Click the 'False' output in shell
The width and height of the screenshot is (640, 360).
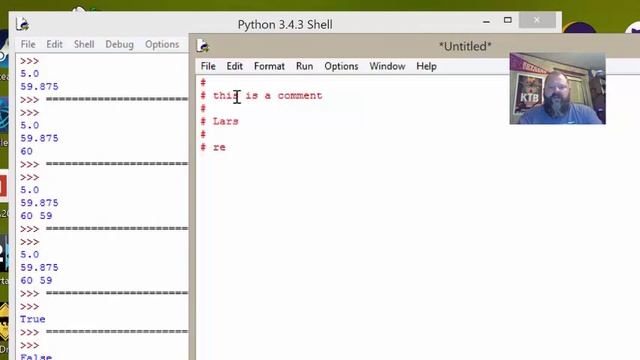(36, 357)
